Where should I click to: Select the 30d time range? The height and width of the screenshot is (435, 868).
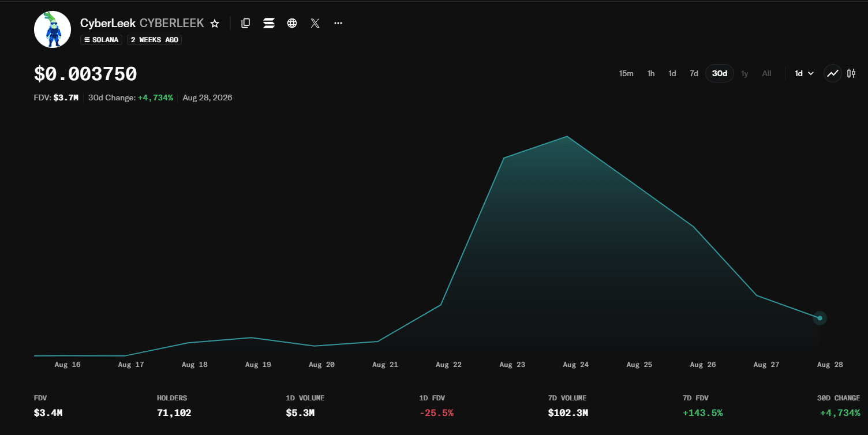(x=720, y=73)
